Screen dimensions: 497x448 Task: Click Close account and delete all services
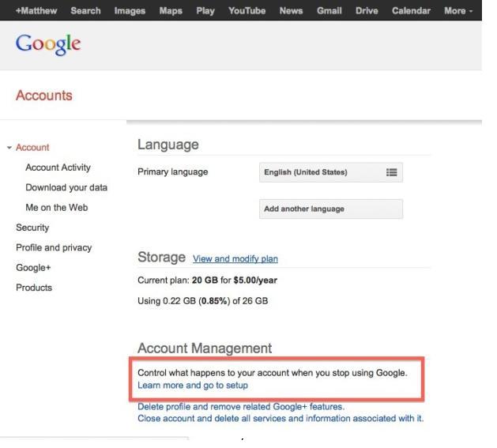(x=281, y=418)
